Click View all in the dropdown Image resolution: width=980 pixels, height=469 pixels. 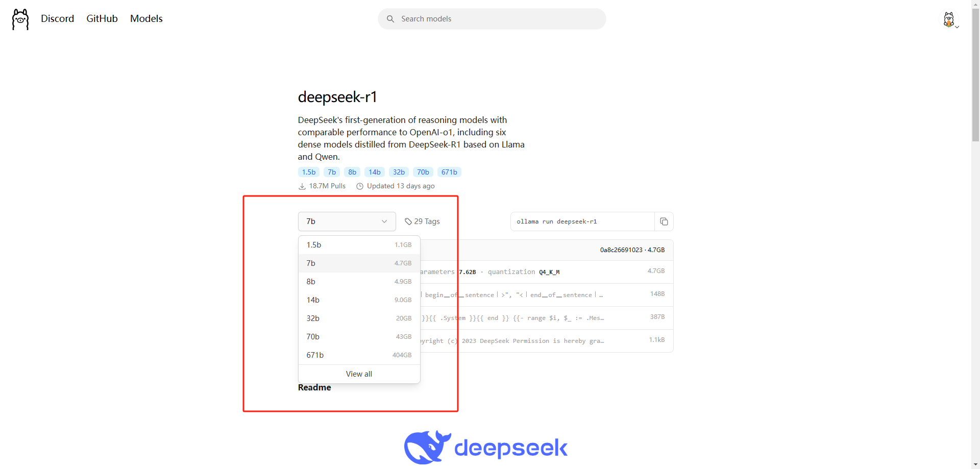(359, 374)
